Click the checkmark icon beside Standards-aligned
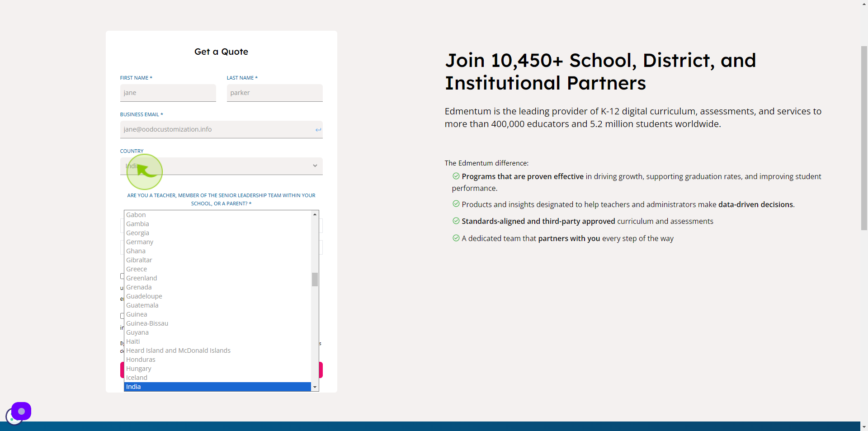868x431 pixels. click(456, 221)
